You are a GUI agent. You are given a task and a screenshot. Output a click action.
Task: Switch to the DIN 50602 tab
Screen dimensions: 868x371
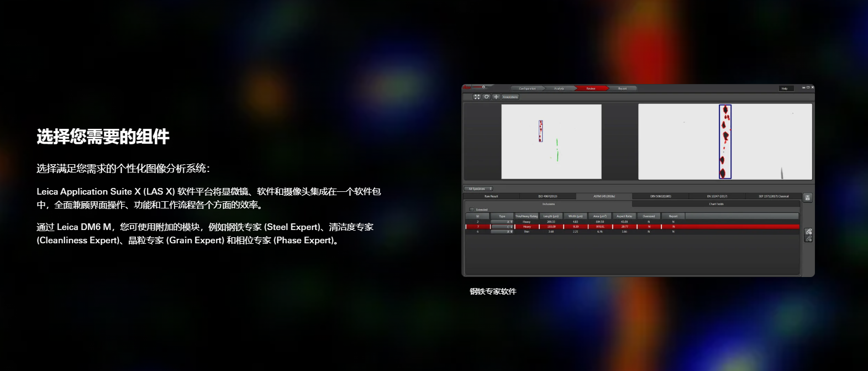pos(661,196)
